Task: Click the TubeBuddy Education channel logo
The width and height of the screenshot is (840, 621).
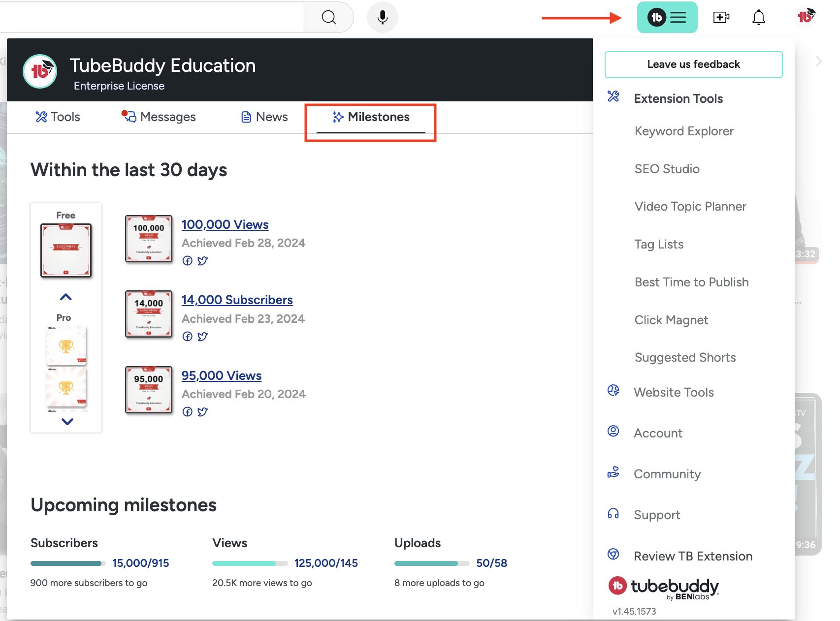Action: pyautogui.click(x=40, y=71)
